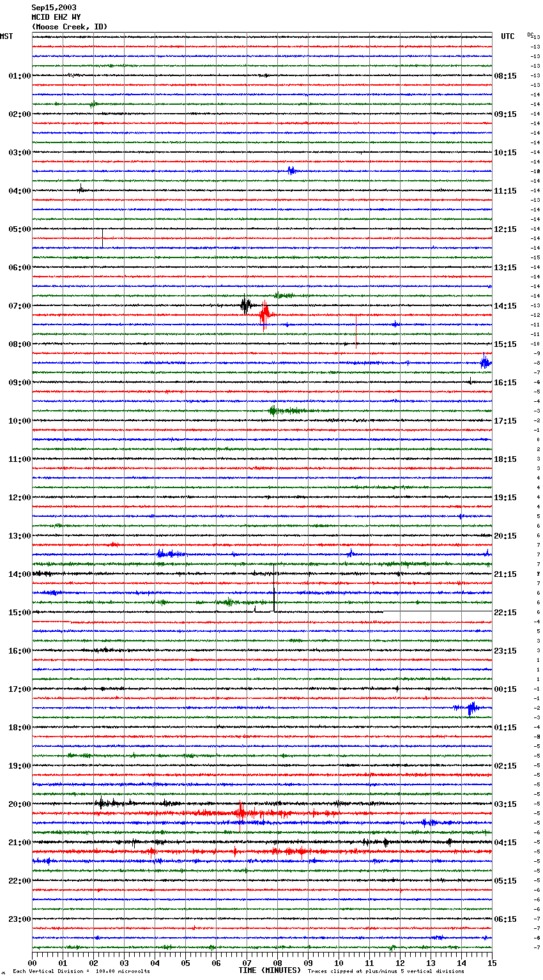Select the 07:00 MST time label
This screenshot has height=980, width=543.
click(x=20, y=306)
